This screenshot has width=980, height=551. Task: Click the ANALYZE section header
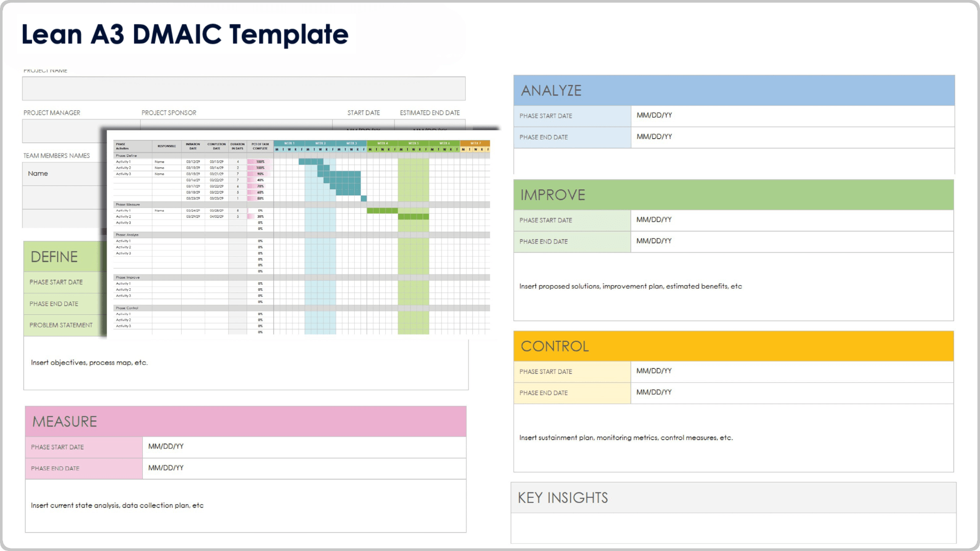[x=734, y=91]
